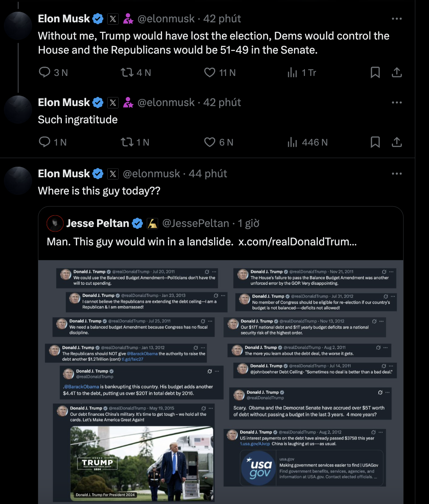Image resolution: width=429 pixels, height=504 pixels.
Task: View analytics of the 'Such ingratitude' tweet
Action: coord(307,142)
